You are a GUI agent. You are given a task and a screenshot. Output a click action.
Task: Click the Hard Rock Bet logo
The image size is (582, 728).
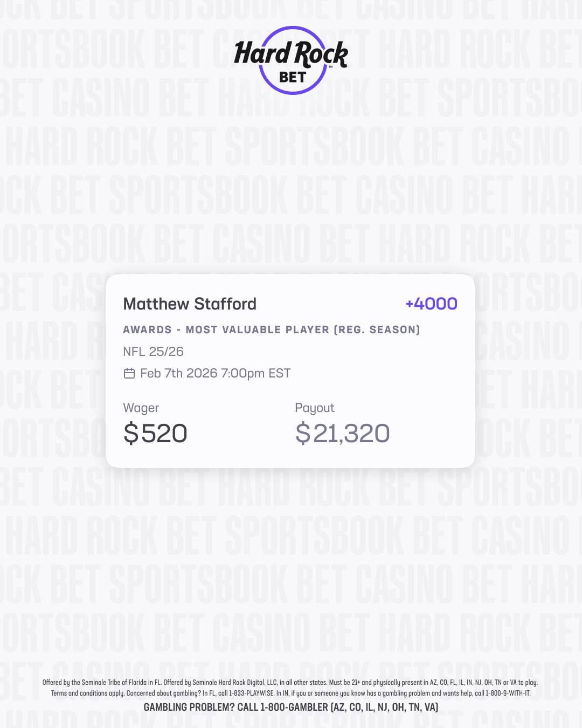click(291, 59)
